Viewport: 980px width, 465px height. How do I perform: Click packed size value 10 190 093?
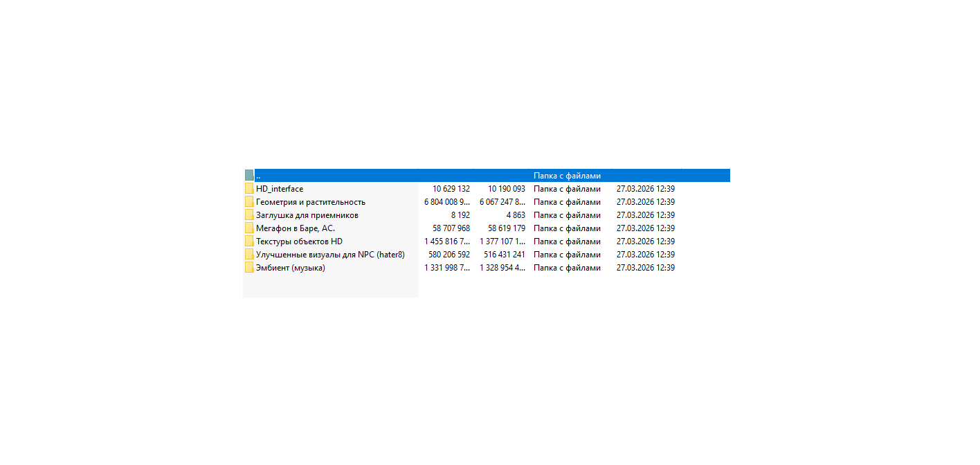[507, 189]
